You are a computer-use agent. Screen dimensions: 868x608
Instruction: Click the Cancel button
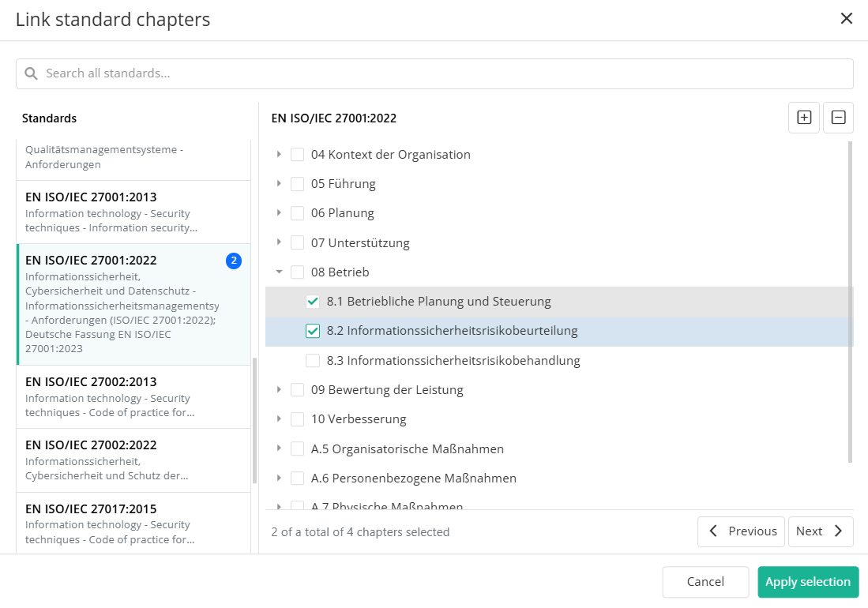(705, 582)
